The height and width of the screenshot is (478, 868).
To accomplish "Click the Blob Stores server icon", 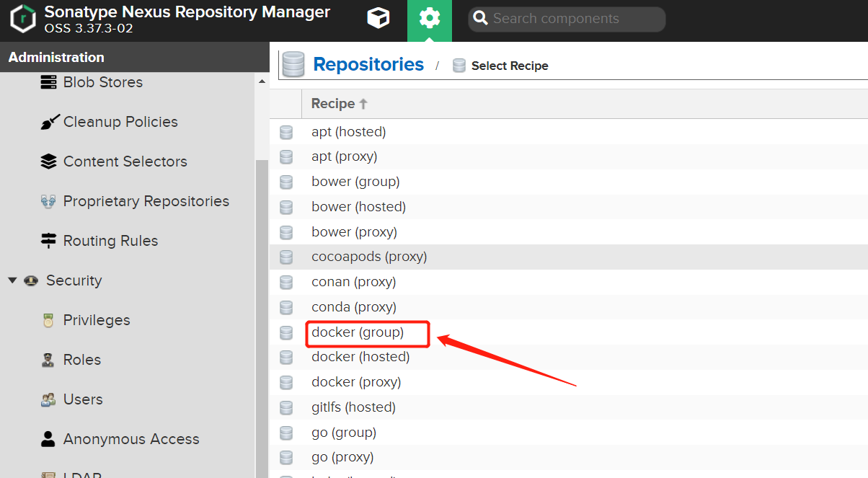I will click(48, 82).
